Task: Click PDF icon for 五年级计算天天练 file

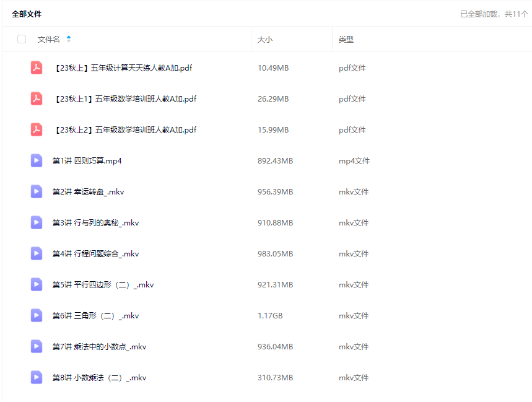Action: click(x=37, y=68)
